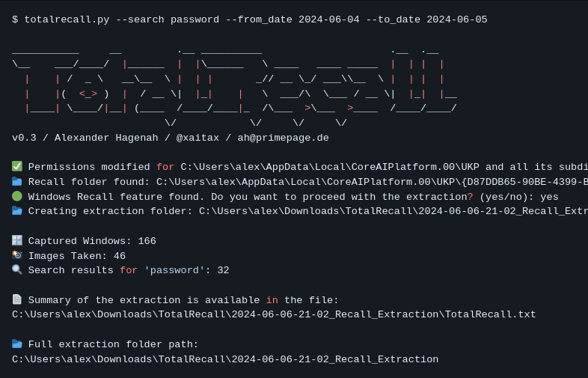Click the ah@primepage.de email address

pos(283,138)
